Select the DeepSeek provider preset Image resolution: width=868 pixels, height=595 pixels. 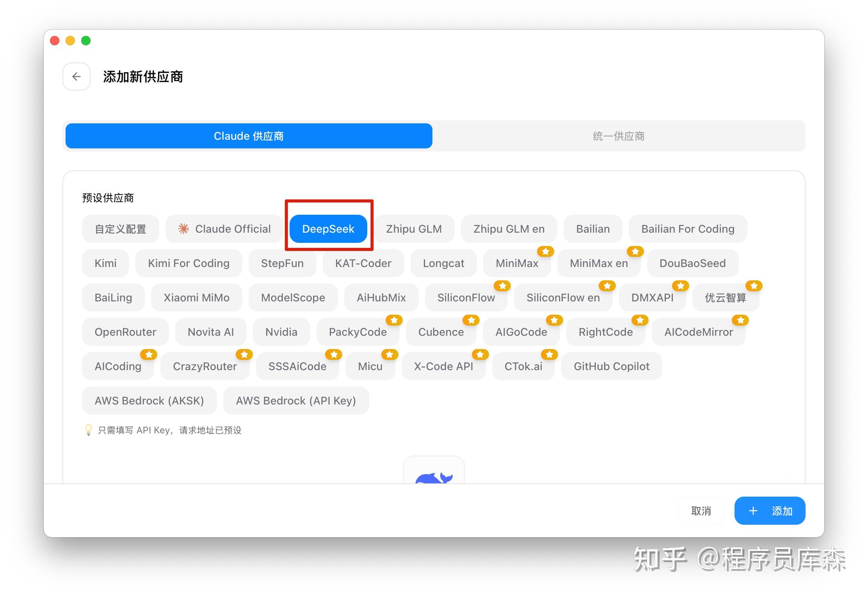328,229
